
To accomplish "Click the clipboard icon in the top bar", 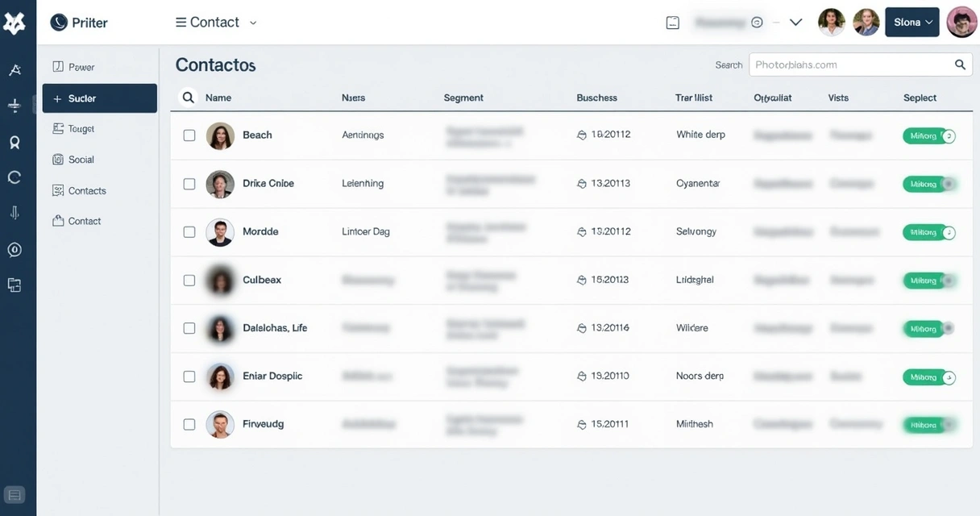I will 672,22.
